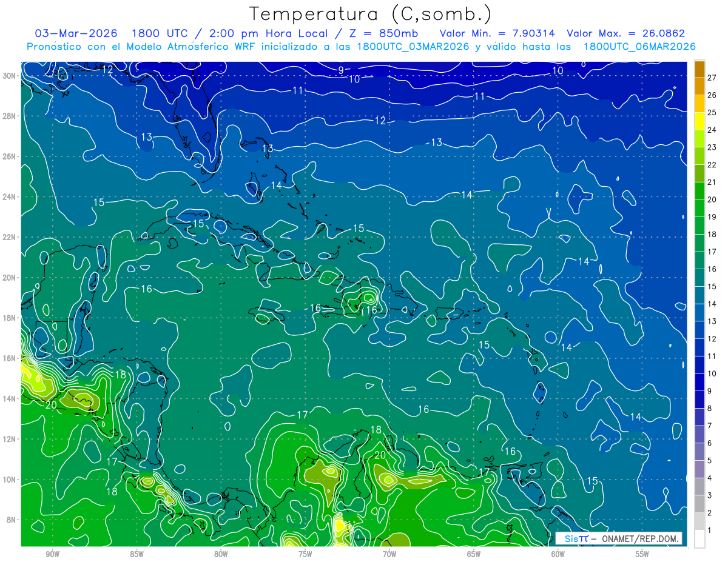Pick the purple colorbar swatch between 5 and 6
The width and height of the screenshot is (728, 562).
coord(699,452)
